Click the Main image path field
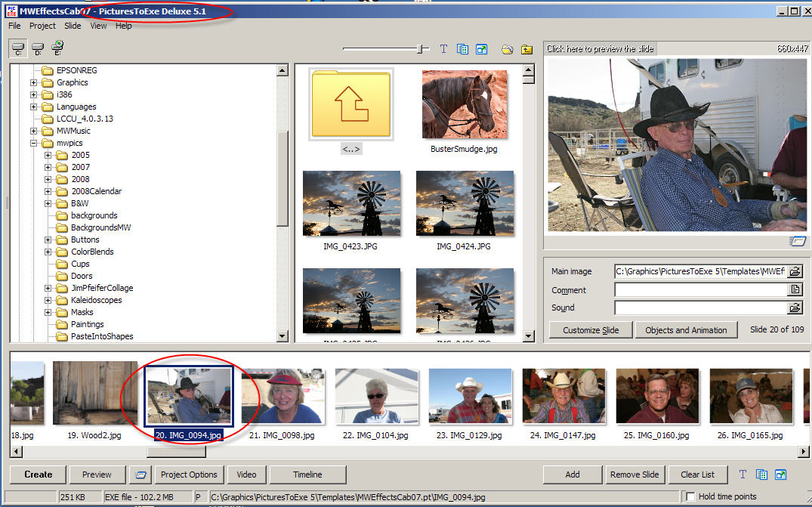 (701, 271)
